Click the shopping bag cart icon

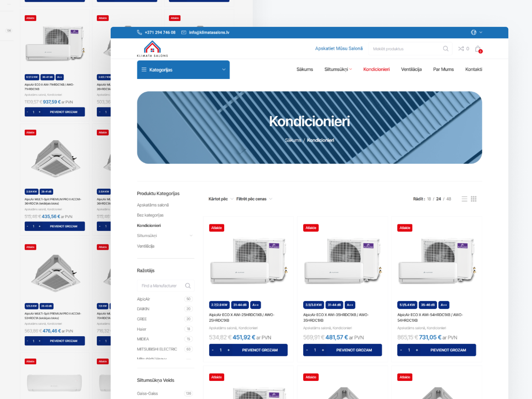[478, 49]
